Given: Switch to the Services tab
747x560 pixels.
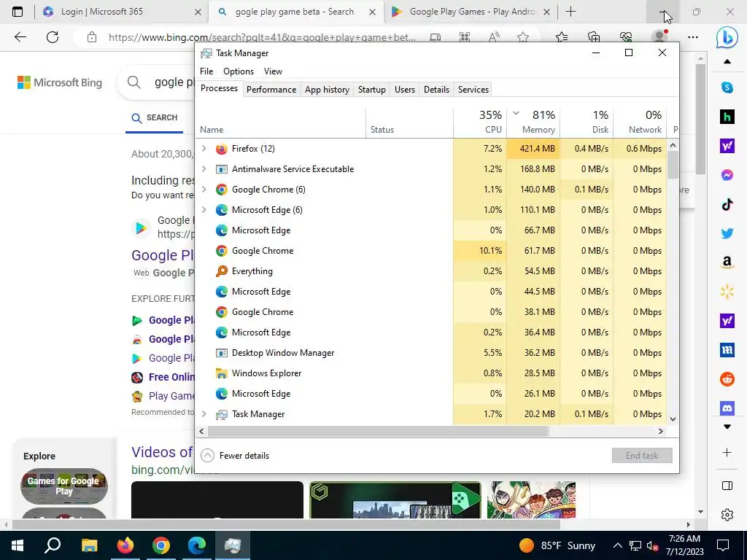Looking at the screenshot, I should (x=473, y=90).
